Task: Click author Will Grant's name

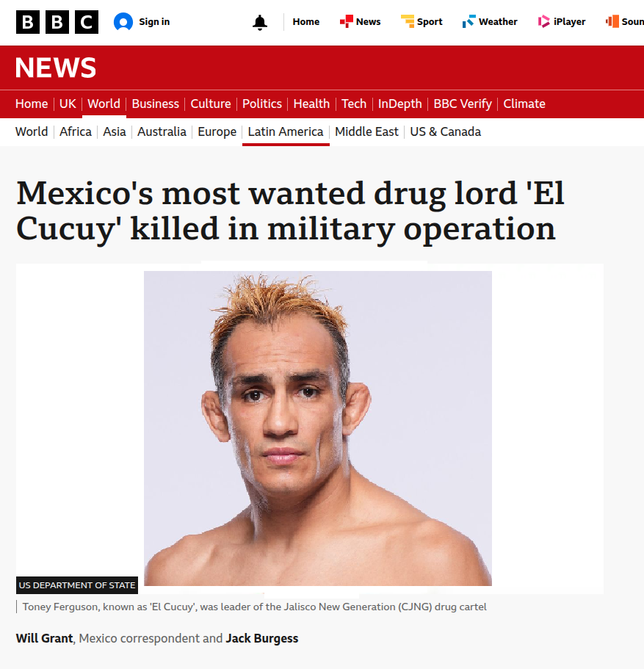Action: click(x=44, y=638)
